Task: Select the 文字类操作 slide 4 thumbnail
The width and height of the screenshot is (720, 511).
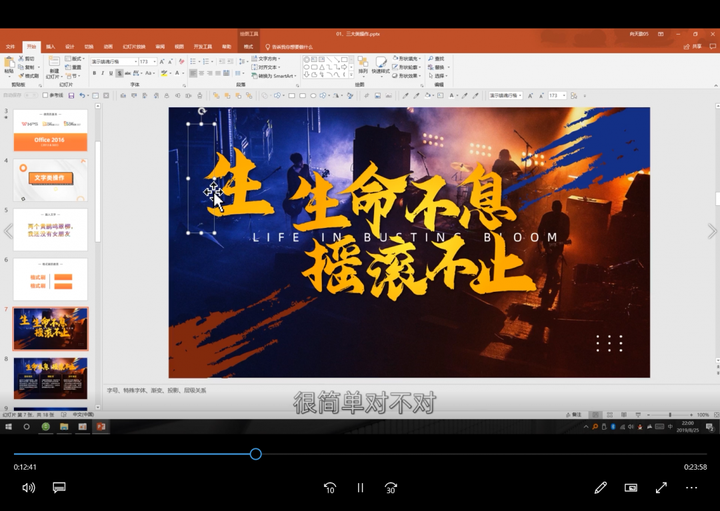Action: click(51, 180)
